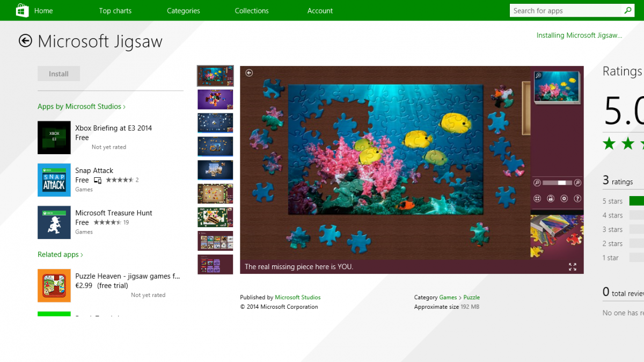
Task: Select the eighth screenshot thumbnail
Action: click(x=215, y=241)
